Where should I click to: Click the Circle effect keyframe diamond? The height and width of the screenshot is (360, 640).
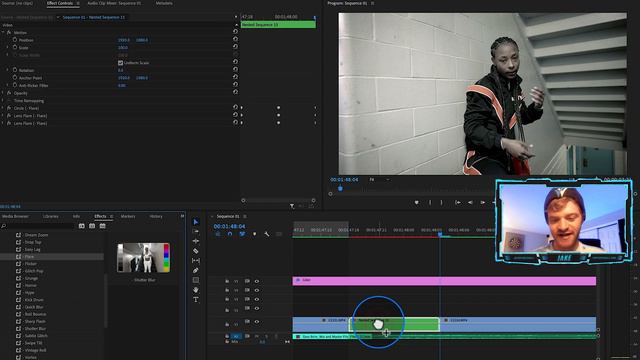[278, 108]
